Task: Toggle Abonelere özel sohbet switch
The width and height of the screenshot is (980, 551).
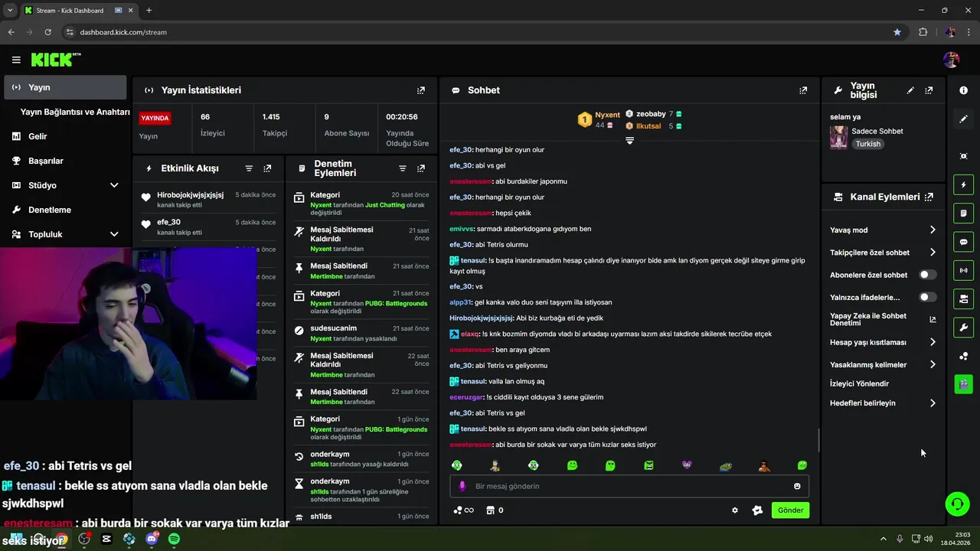Action: click(927, 275)
